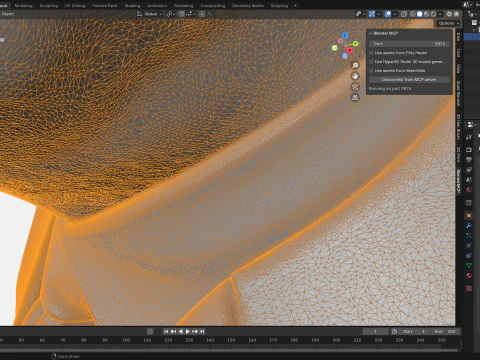Select the orange Object properties tab
This screenshot has width=480, height=360.
tap(469, 216)
